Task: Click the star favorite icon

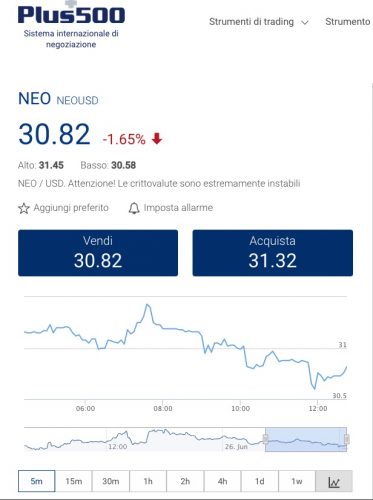Action: pos(24,208)
